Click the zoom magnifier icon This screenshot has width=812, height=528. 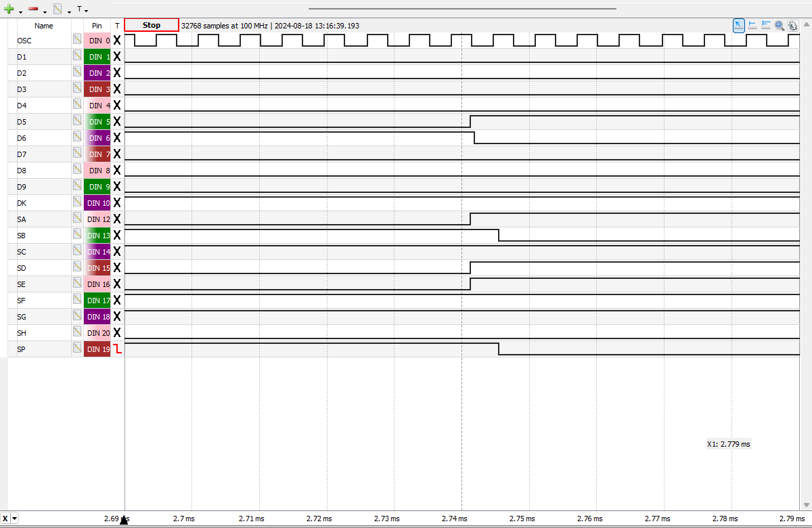(780, 25)
